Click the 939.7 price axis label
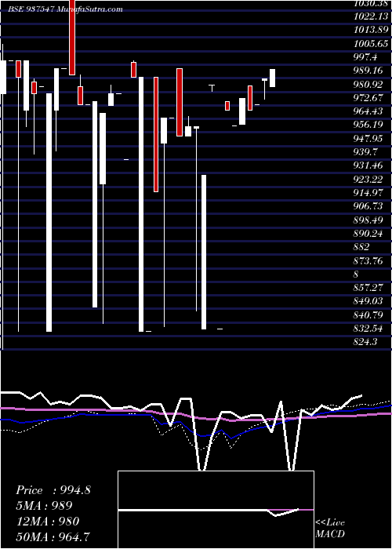The width and height of the screenshot is (392, 549). tap(367, 152)
